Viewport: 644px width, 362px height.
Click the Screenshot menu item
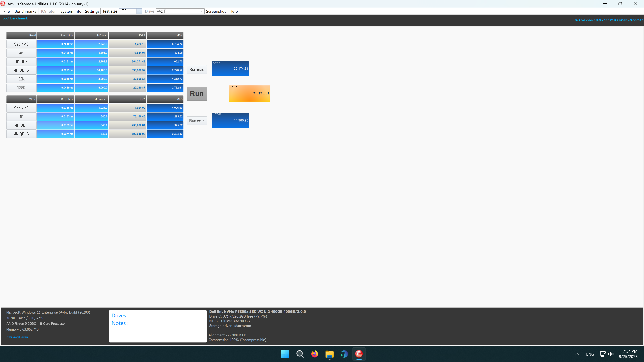pos(216,11)
